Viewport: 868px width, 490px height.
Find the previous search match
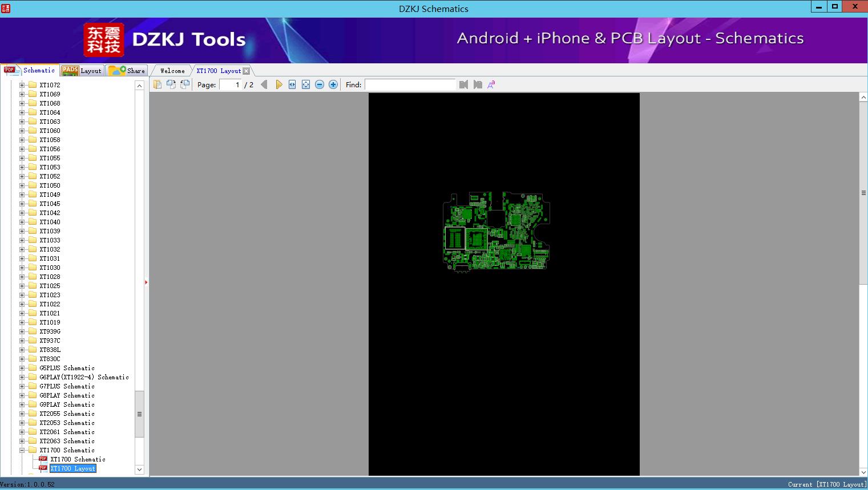click(x=463, y=84)
